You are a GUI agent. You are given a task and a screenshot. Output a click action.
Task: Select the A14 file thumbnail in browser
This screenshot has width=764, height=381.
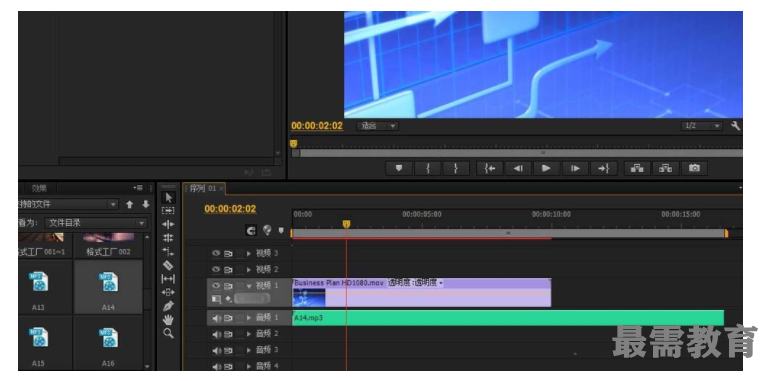click(108, 287)
